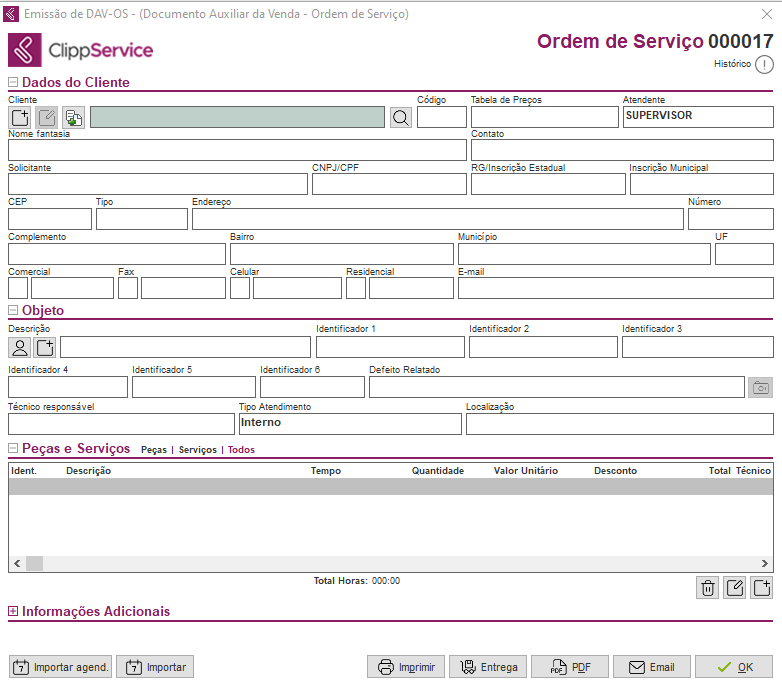
Task: Click the person icon beside Descrição
Action: pos(20,347)
